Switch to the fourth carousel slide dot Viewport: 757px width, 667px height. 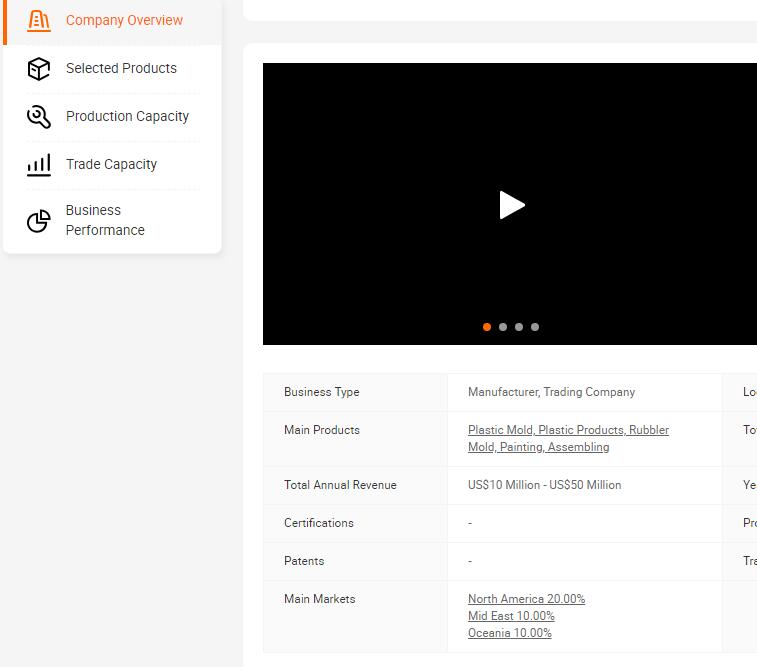[x=535, y=327]
